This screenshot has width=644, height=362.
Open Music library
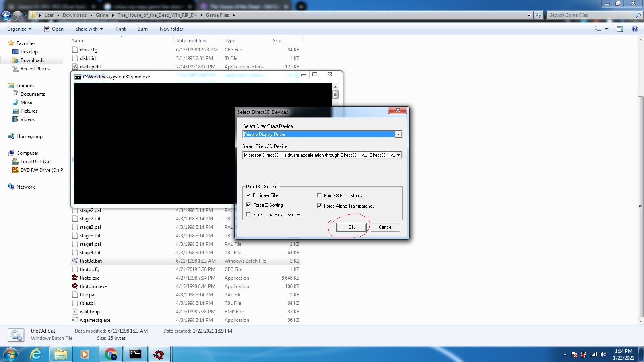click(27, 103)
